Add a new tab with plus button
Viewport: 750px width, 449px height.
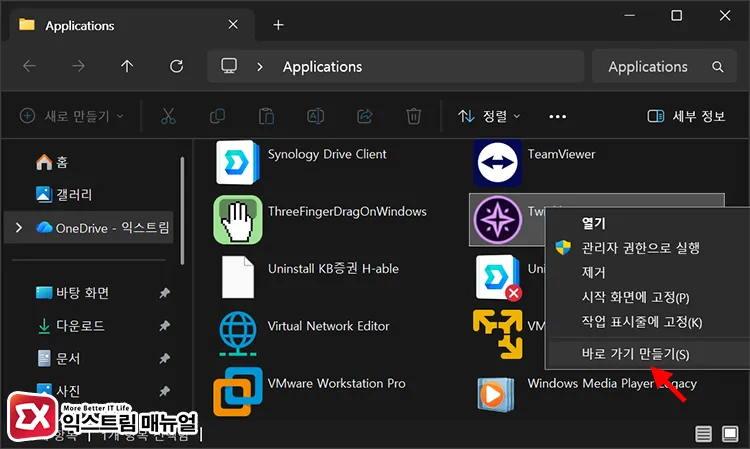click(278, 25)
